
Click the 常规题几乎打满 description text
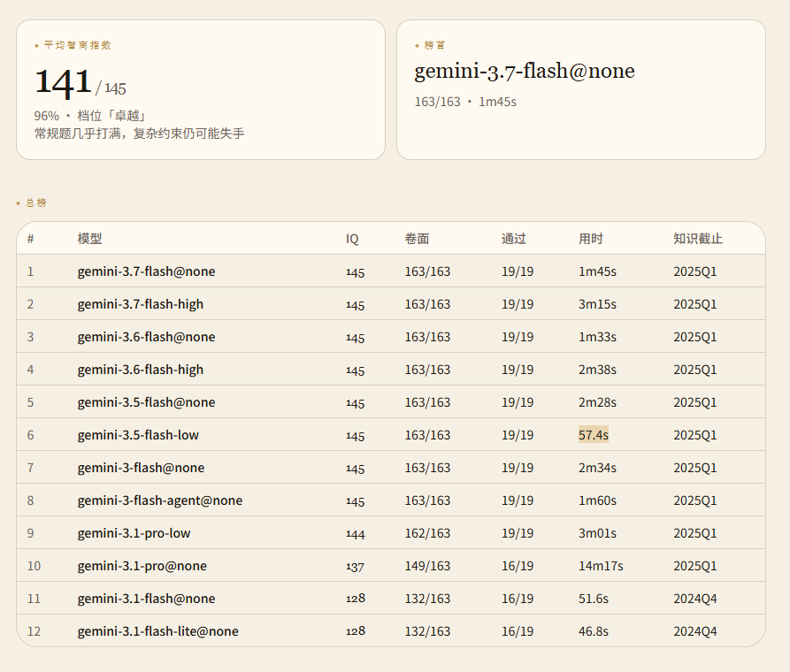139,134
